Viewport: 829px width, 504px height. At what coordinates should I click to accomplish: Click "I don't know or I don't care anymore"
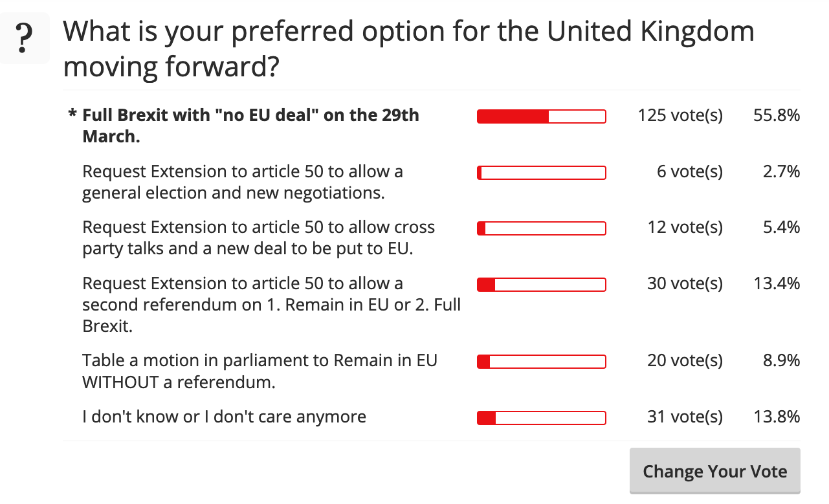pyautogui.click(x=224, y=417)
